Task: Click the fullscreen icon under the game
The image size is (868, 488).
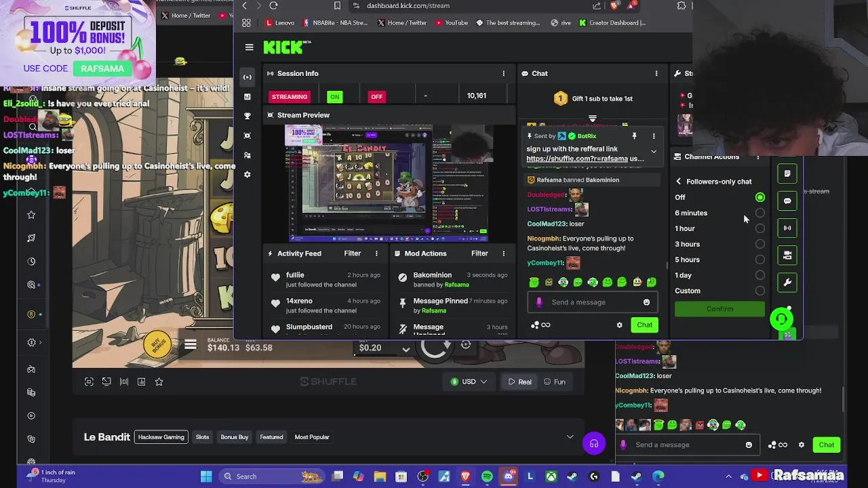Action: coord(89,382)
